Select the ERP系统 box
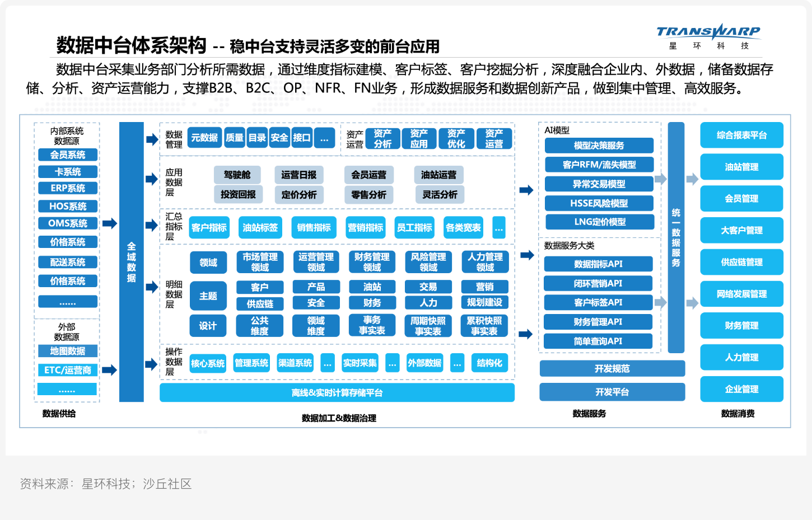 coord(68,189)
